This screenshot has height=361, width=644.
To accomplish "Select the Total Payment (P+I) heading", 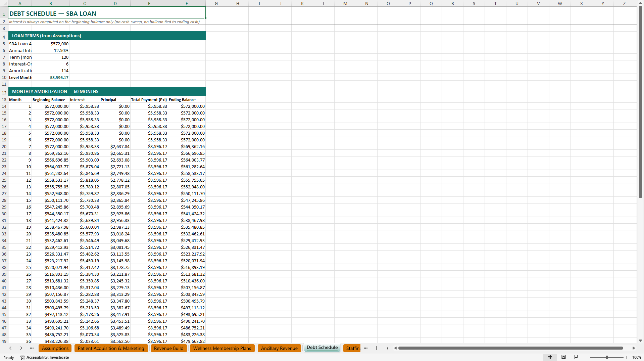I will point(149,100).
